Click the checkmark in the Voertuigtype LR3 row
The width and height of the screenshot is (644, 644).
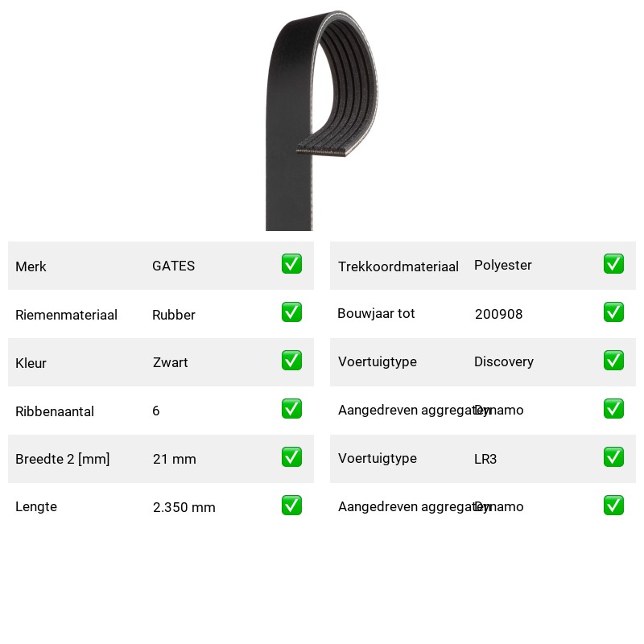point(613,456)
